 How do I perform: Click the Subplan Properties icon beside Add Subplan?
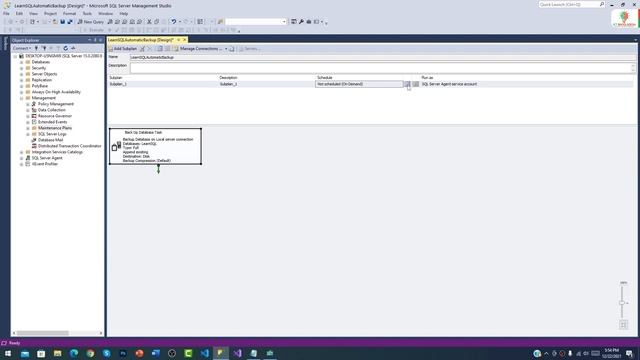[142, 49]
